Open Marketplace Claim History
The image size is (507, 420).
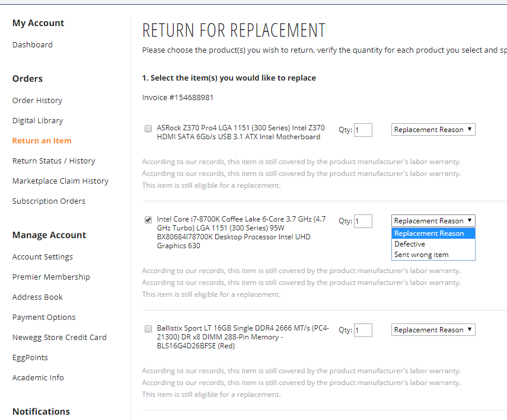click(x=60, y=181)
